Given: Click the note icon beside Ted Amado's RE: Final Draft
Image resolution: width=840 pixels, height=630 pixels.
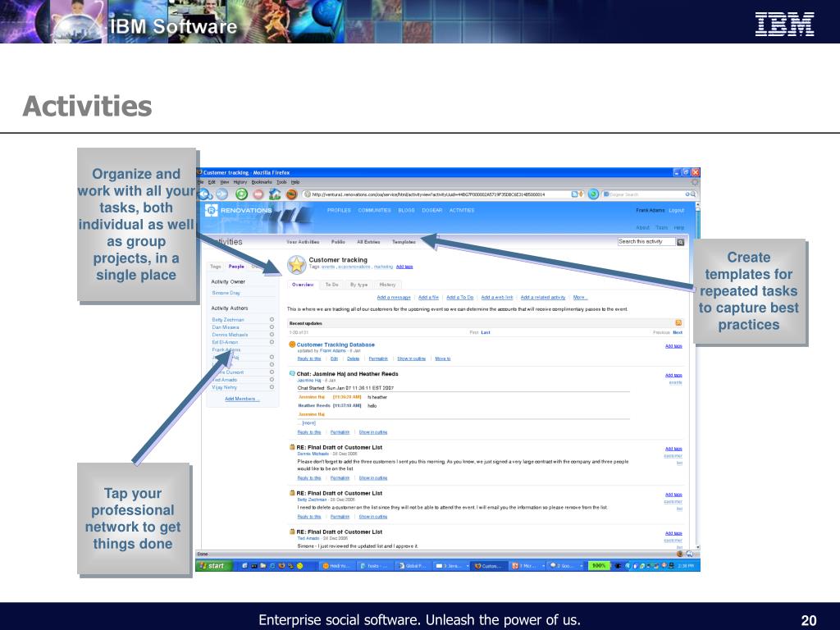Looking at the screenshot, I should pyautogui.click(x=292, y=532).
